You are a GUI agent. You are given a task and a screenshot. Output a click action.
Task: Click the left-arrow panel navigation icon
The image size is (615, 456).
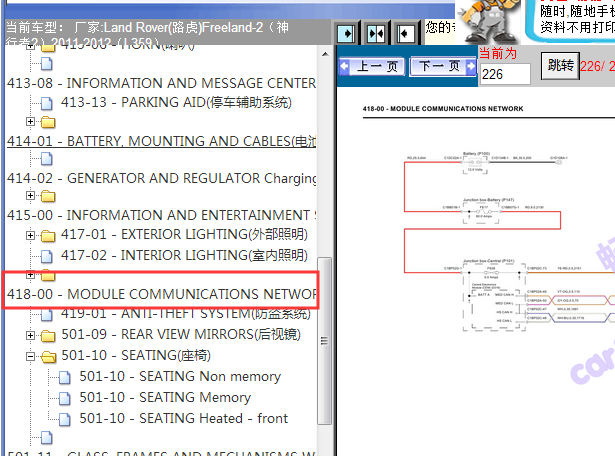[405, 34]
